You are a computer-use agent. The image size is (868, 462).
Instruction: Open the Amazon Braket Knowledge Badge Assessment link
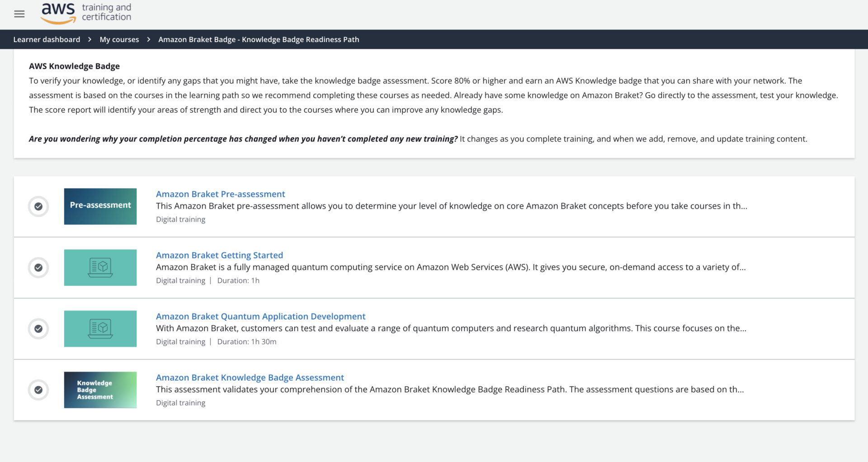[250, 377]
